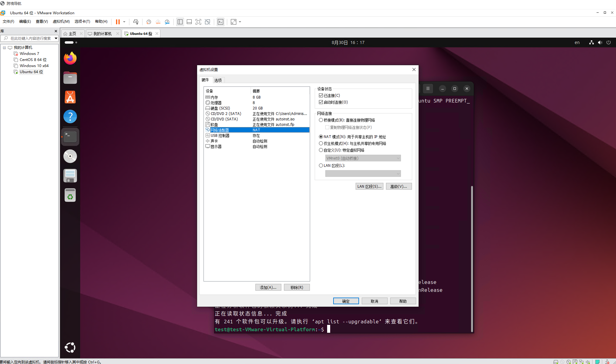The height and width of the screenshot is (364, 616).
Task: Toggle the console view terminal icon
Action: click(x=221, y=22)
